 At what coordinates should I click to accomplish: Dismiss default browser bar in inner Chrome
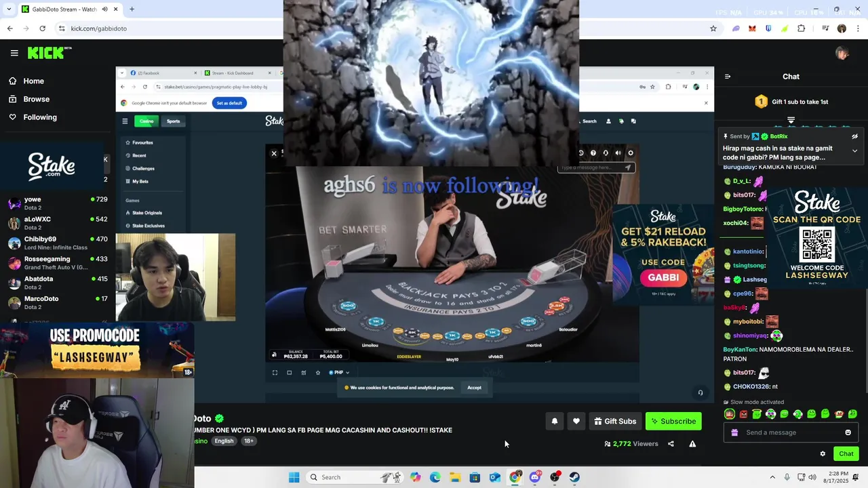pyautogui.click(x=706, y=103)
